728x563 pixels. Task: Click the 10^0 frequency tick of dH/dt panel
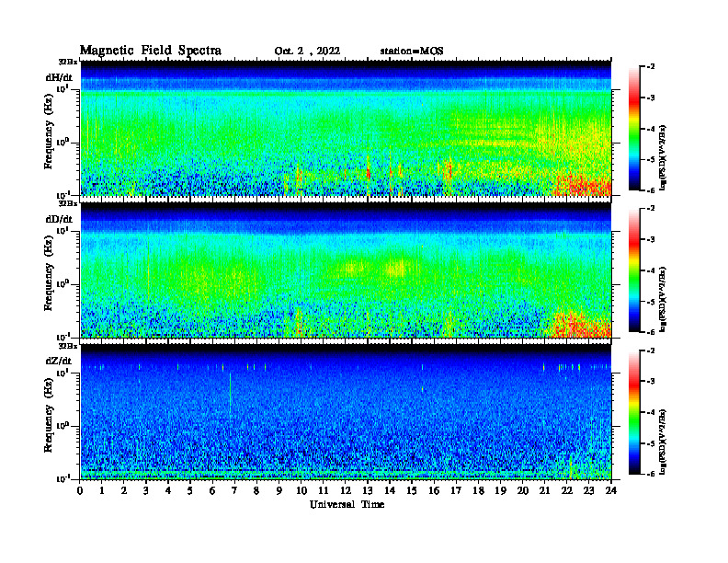point(63,142)
